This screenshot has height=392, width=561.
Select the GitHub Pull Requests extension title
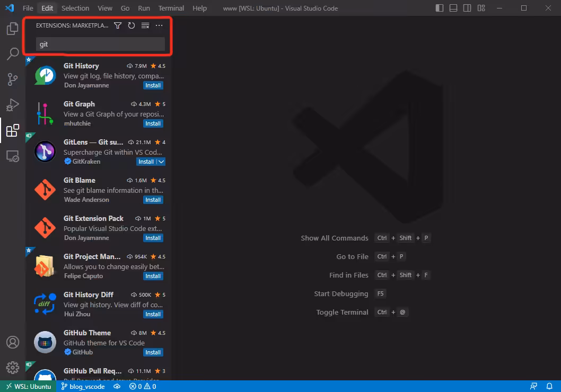92,371
